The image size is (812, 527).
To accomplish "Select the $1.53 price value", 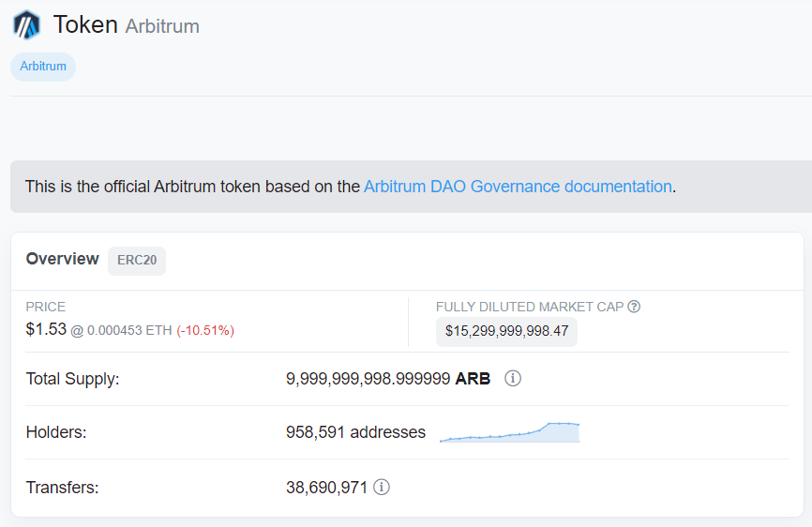I will (x=46, y=329).
